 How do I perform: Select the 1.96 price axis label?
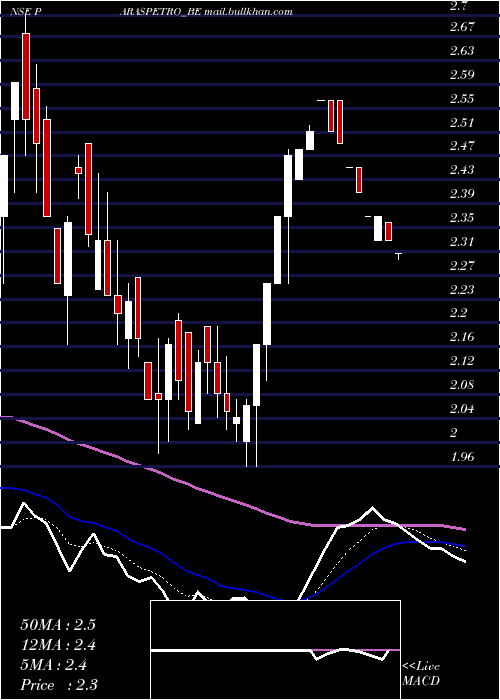pyautogui.click(x=462, y=457)
